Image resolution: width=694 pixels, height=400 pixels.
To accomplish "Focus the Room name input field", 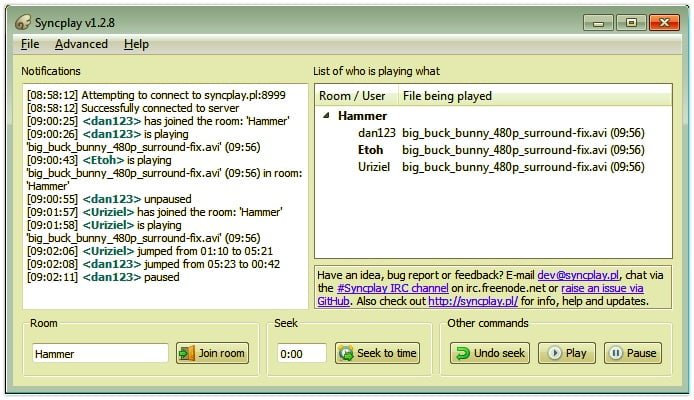I will [100, 354].
